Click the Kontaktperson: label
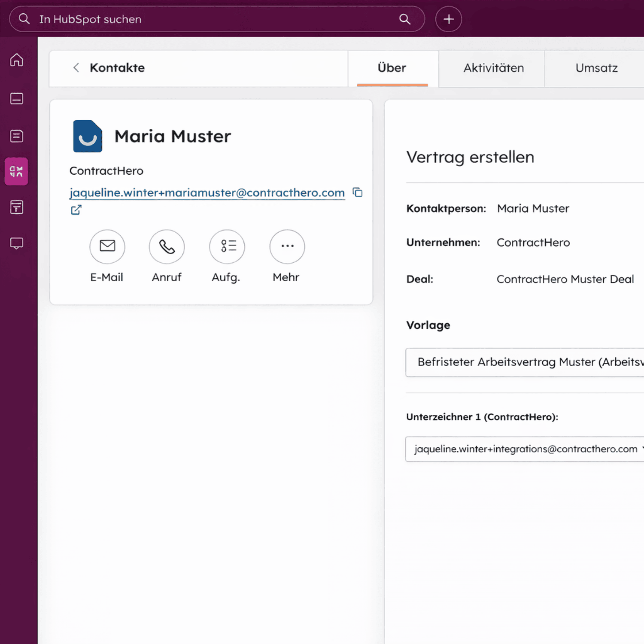644x644 pixels. pyautogui.click(x=447, y=209)
